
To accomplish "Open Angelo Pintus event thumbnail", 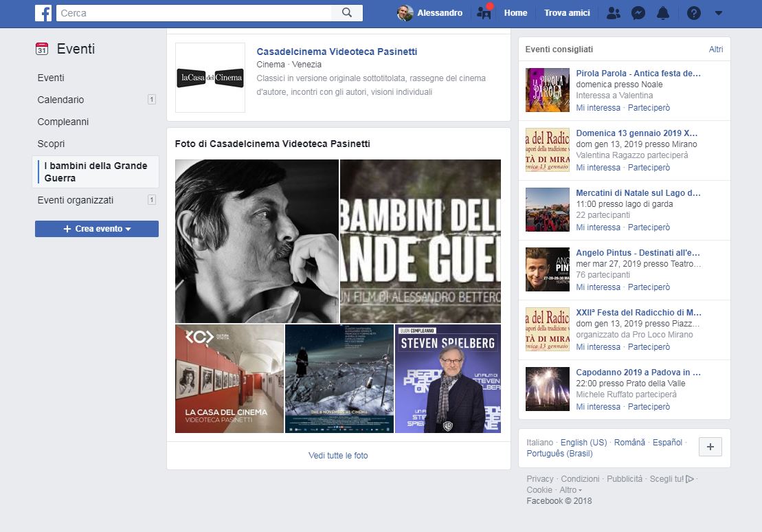I will [547, 269].
